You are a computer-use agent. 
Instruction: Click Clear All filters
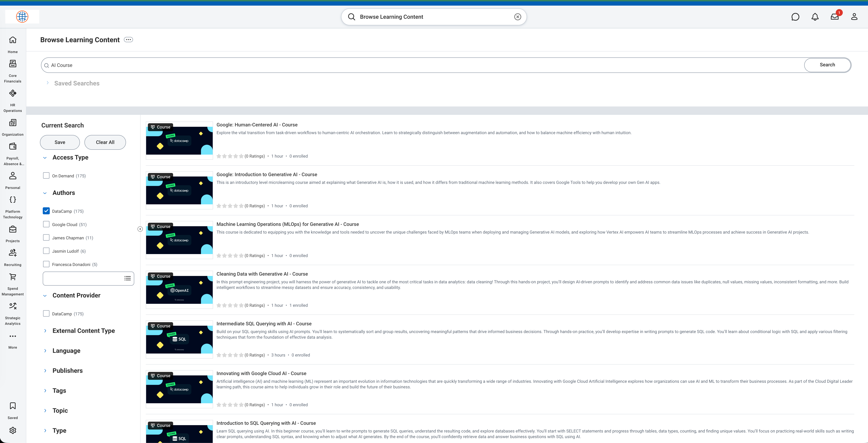[105, 142]
